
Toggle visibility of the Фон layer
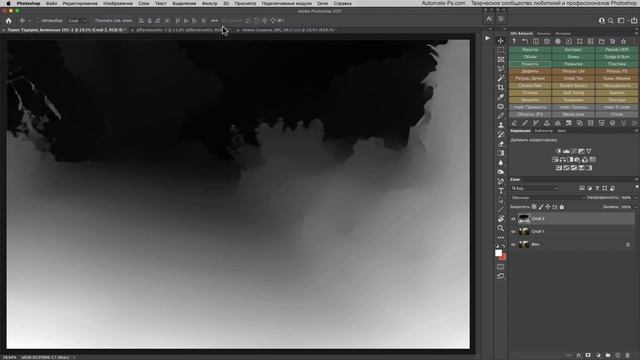[513, 244]
